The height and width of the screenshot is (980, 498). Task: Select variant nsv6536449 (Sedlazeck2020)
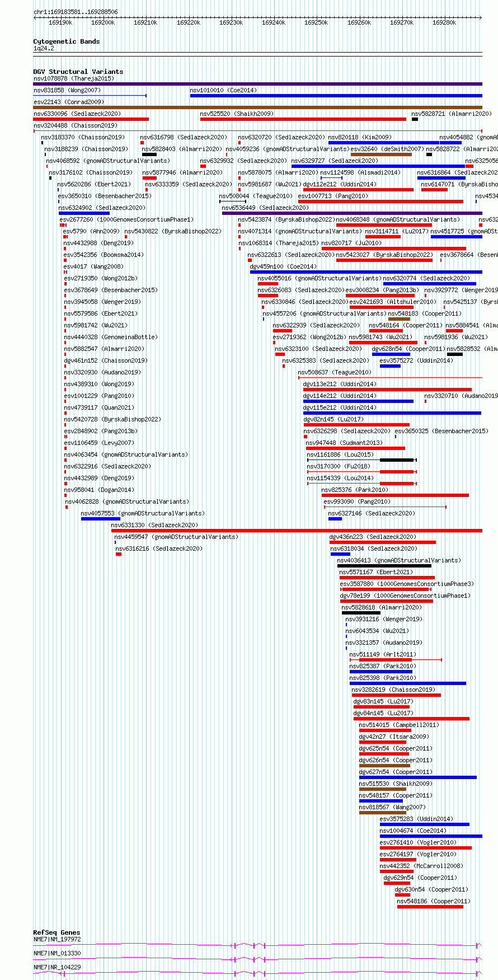click(265, 208)
